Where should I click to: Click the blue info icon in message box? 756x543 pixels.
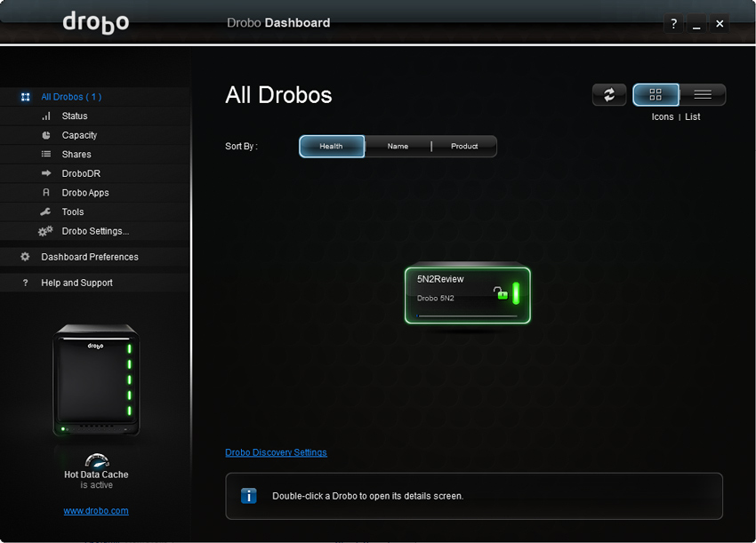pyautogui.click(x=249, y=496)
